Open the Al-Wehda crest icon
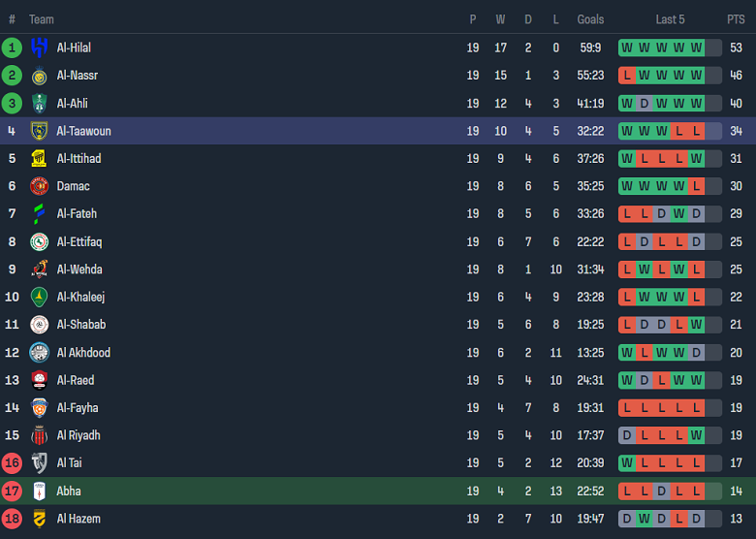756x539 pixels. coord(39,269)
